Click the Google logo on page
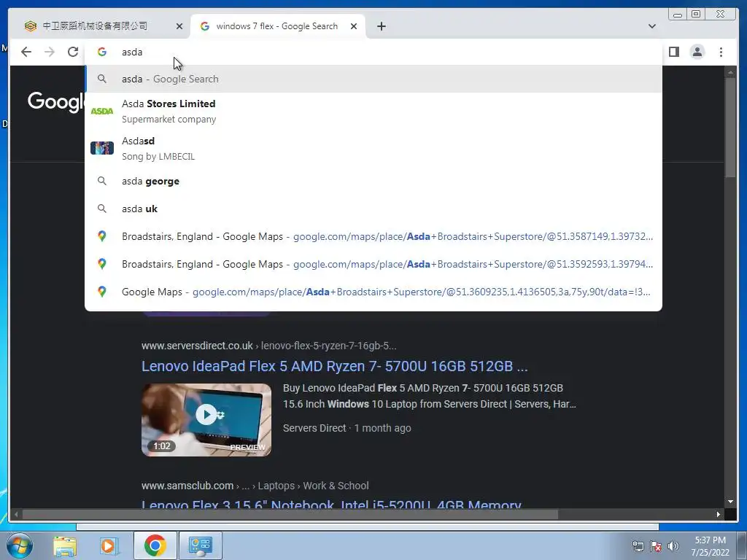This screenshot has width=747, height=560. [55, 101]
